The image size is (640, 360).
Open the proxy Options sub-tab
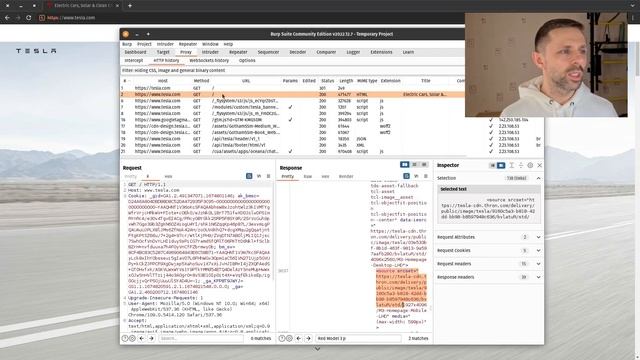pos(247,60)
